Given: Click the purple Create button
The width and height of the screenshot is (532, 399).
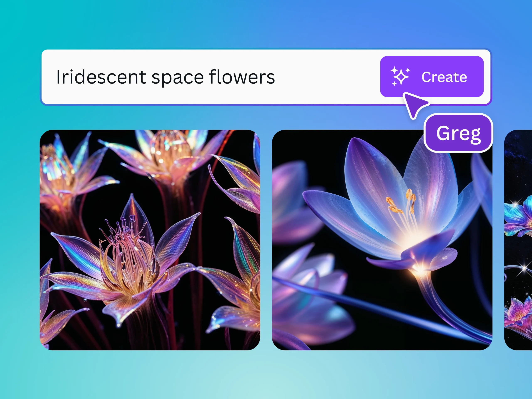Looking at the screenshot, I should pyautogui.click(x=432, y=77).
